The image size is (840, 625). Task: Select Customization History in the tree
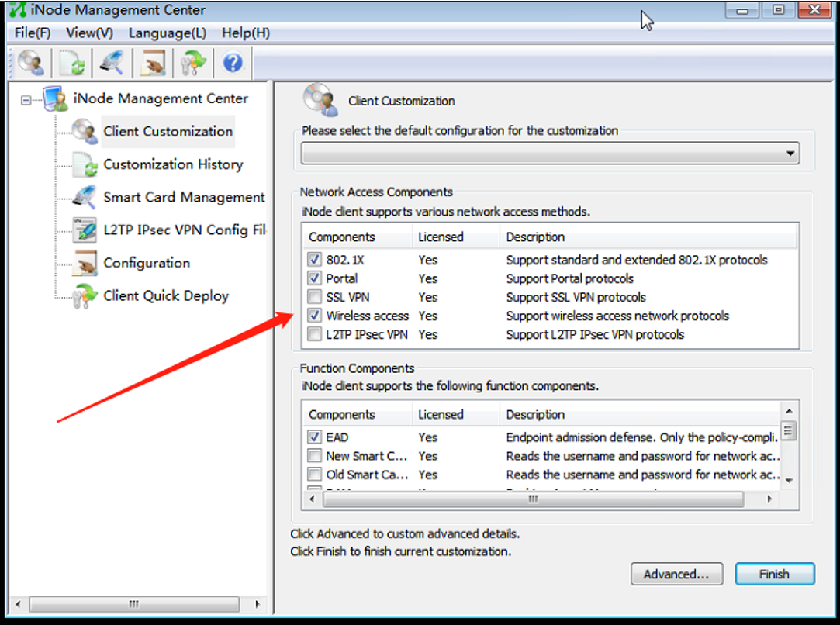pyautogui.click(x=173, y=164)
